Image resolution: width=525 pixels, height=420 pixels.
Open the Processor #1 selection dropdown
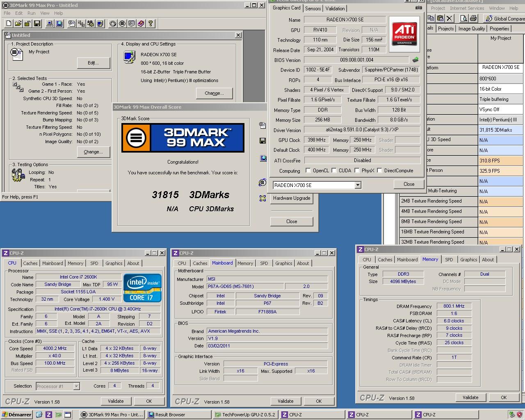pyautogui.click(x=76, y=386)
